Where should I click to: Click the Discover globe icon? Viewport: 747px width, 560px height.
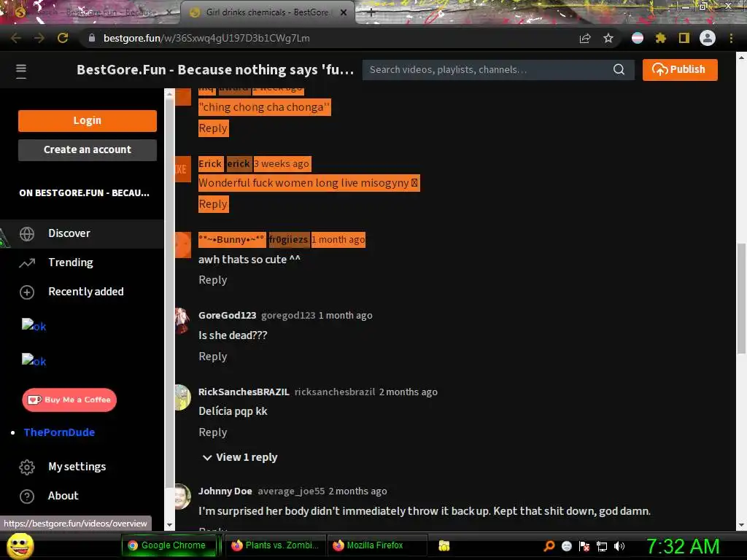tap(27, 233)
